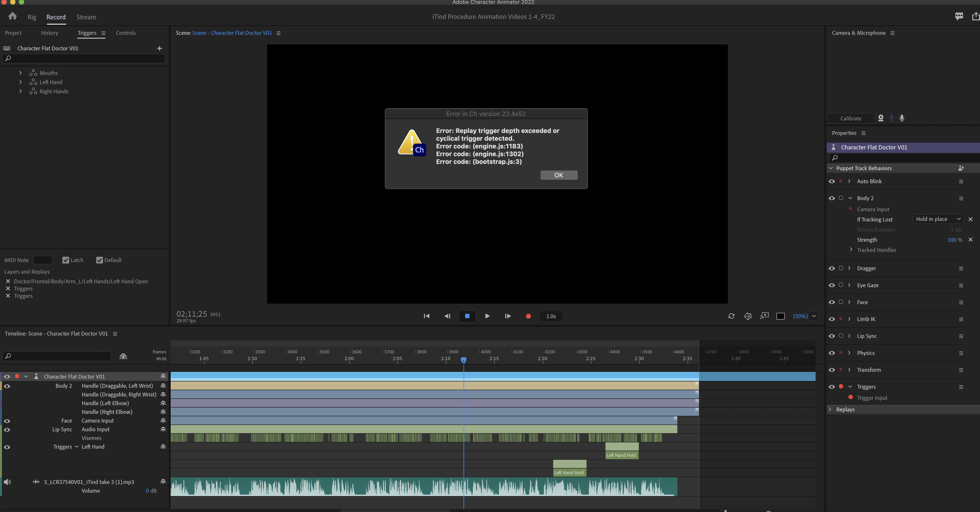Image resolution: width=980 pixels, height=512 pixels.
Task: Click the record button in the playback controls
Action: (x=528, y=316)
